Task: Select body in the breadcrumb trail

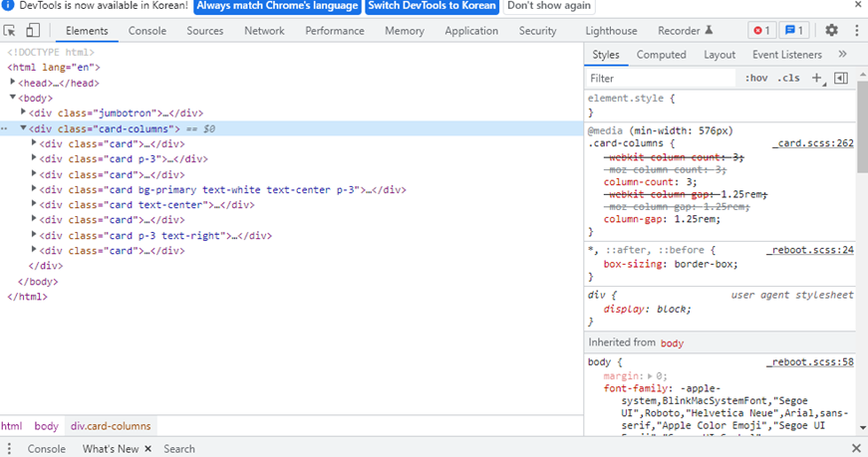Action: pos(46,426)
